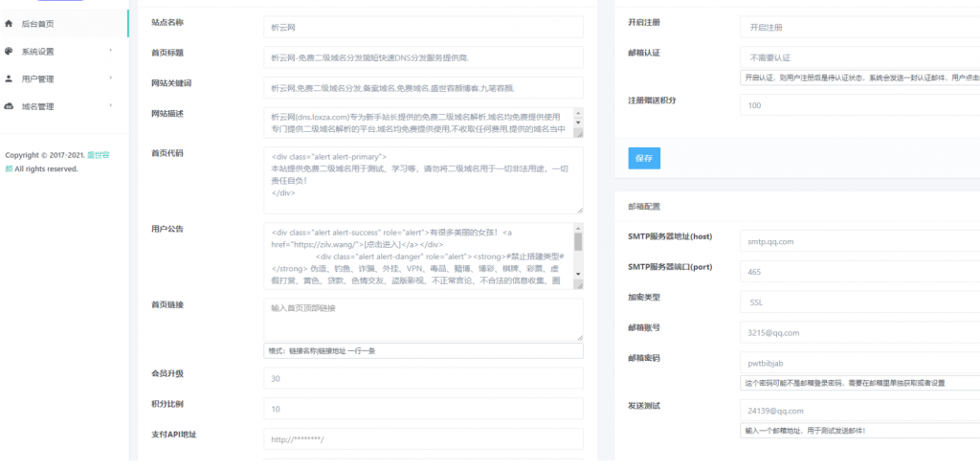Click the 首页链接 textarea

tap(423, 319)
